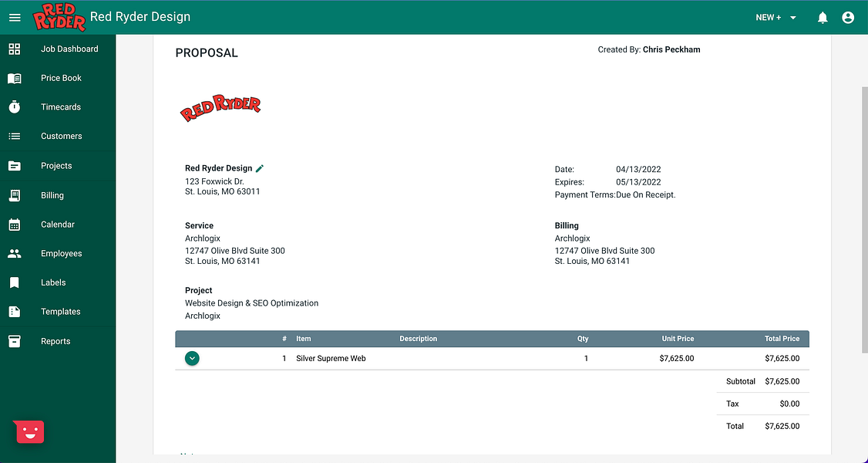Expand the Silver Supreme Web line item

pyautogui.click(x=192, y=358)
